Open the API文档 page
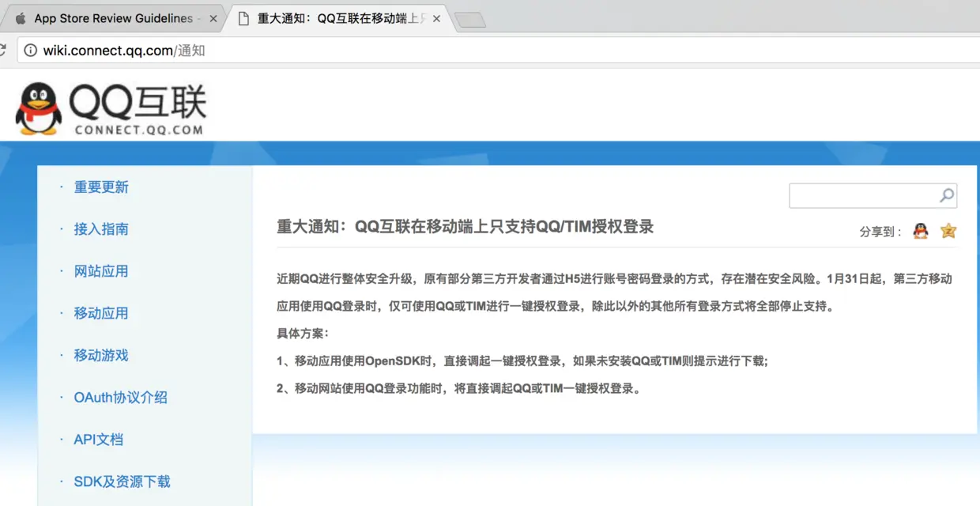980x506 pixels. tap(99, 439)
